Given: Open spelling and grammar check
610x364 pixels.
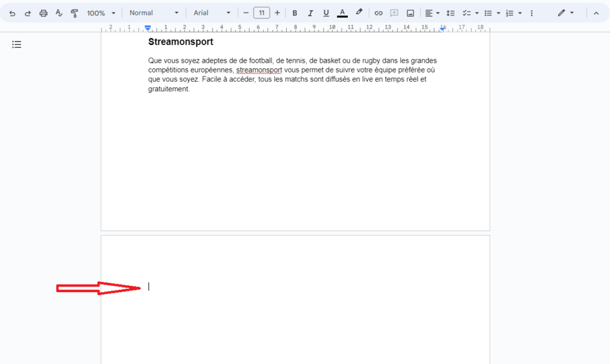Looking at the screenshot, I should click(x=59, y=13).
